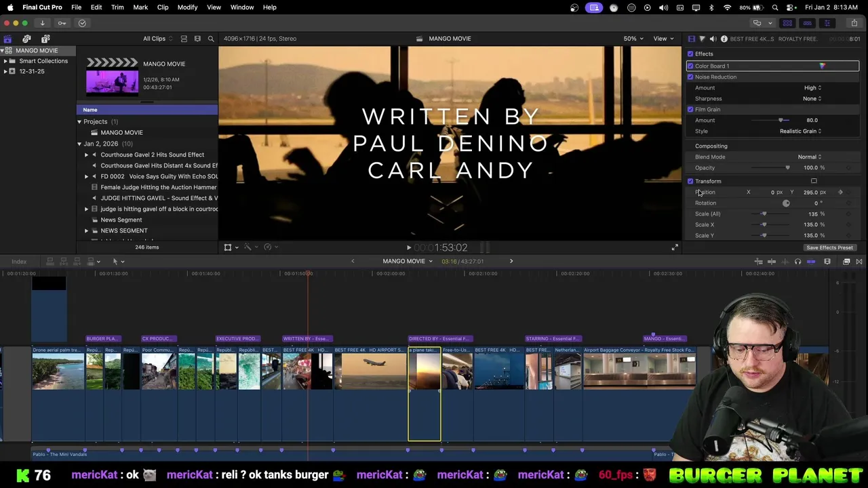Open the Keyword Editor key icon
The height and width of the screenshot is (488, 868).
(62, 23)
